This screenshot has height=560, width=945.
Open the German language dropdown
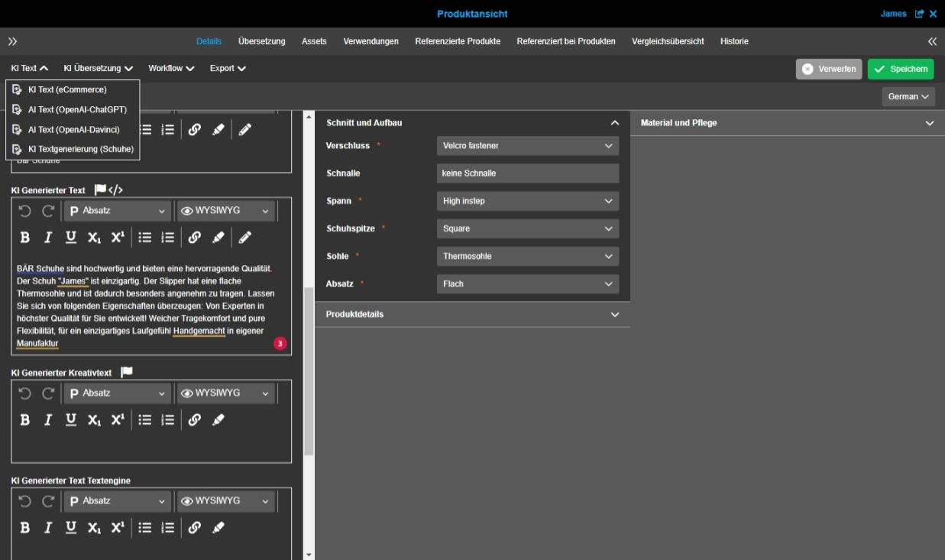click(x=908, y=97)
